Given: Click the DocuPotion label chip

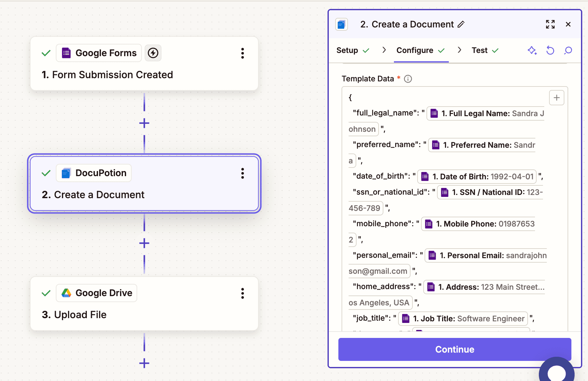Looking at the screenshot, I should 94,173.
